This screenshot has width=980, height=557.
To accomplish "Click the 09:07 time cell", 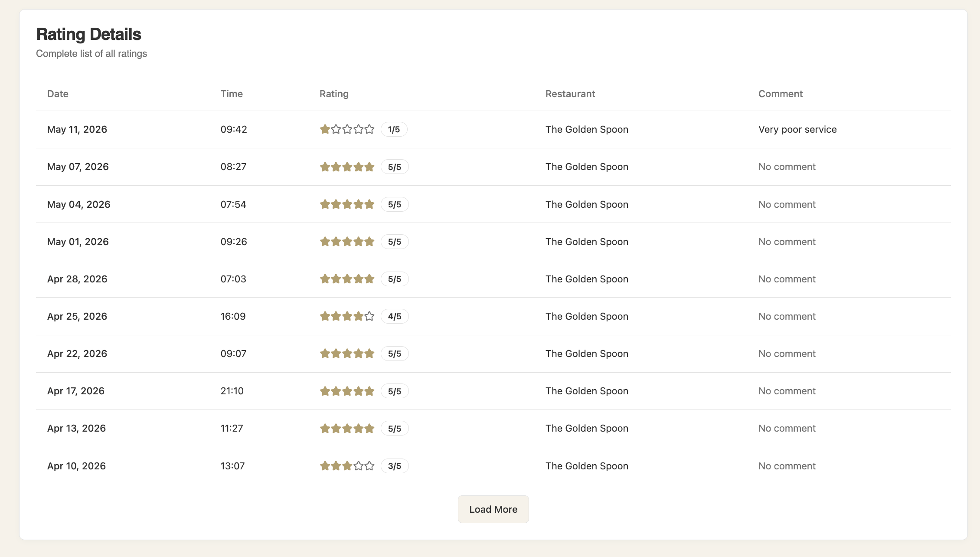I will pyautogui.click(x=233, y=354).
